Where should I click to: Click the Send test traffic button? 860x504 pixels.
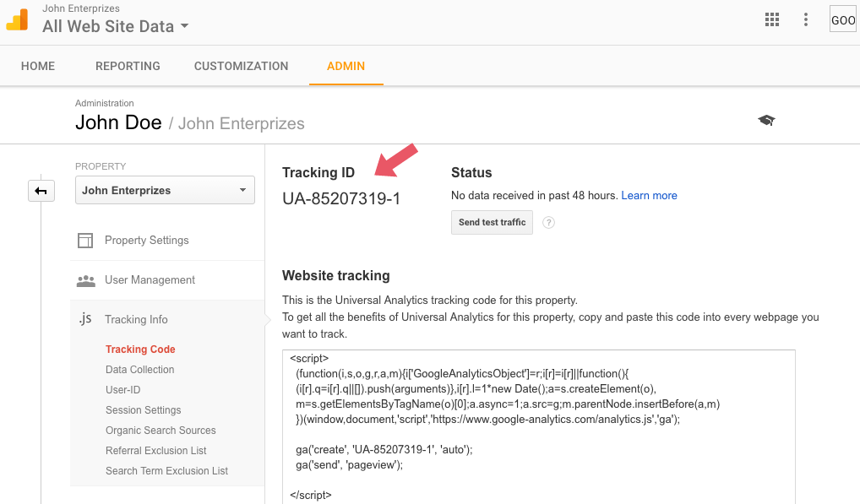click(x=492, y=222)
